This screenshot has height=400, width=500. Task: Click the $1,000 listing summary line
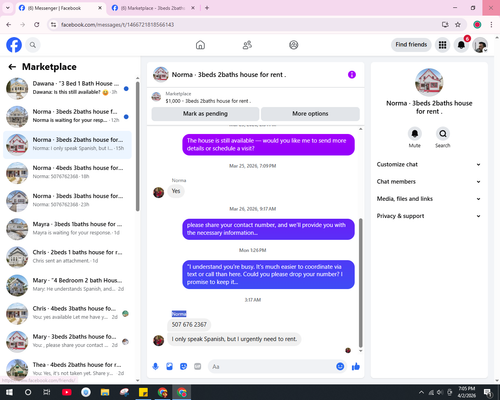pos(208,101)
